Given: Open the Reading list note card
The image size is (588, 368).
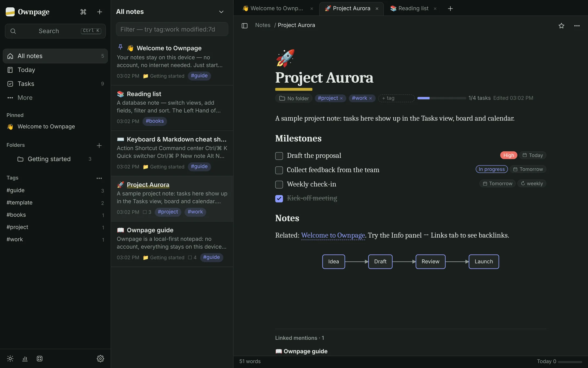Looking at the screenshot, I should click(172, 108).
